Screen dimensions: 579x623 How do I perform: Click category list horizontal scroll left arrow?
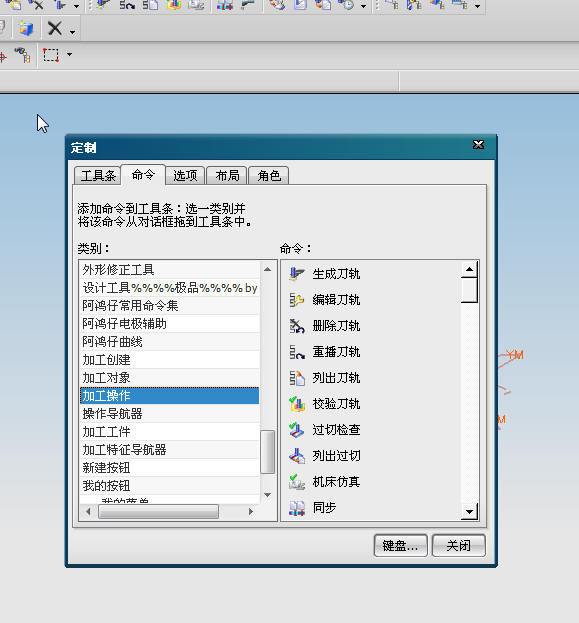(x=88, y=511)
